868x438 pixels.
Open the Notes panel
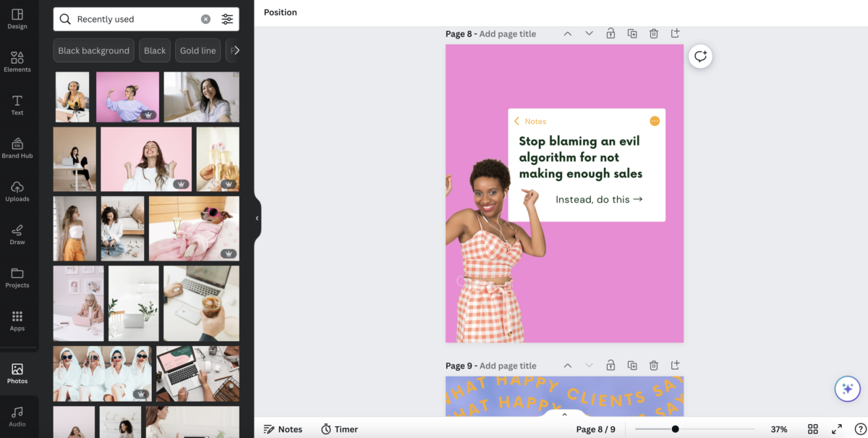283,429
